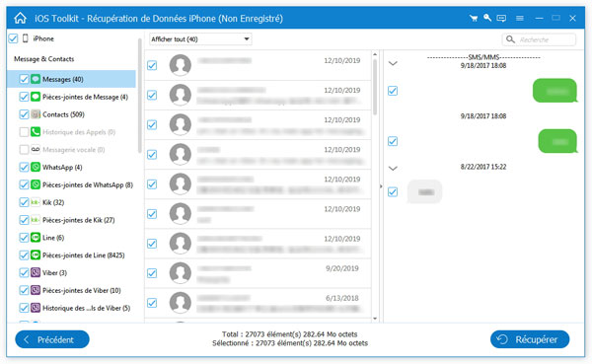Open the feedback chat icon
This screenshot has width=592, height=364.
(501, 18)
